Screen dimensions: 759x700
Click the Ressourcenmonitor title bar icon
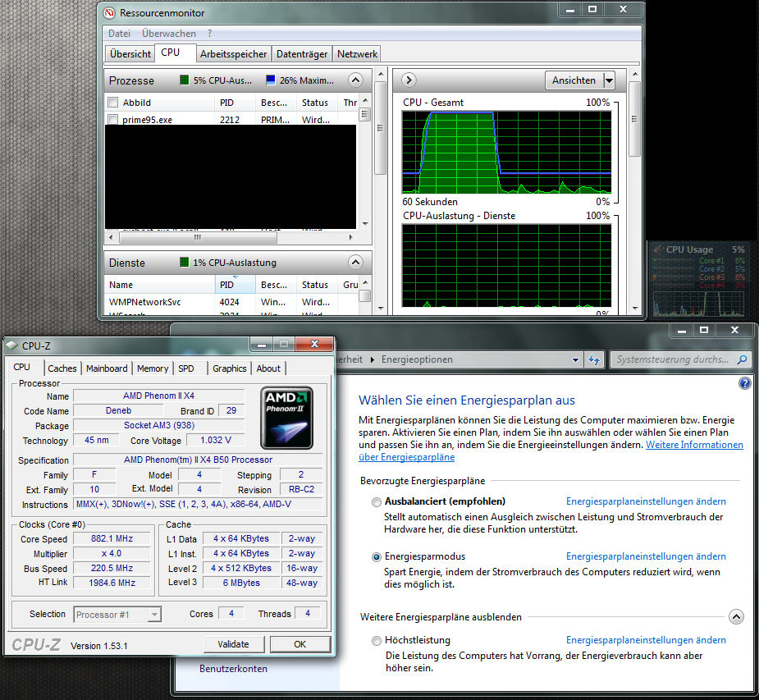pos(109,13)
